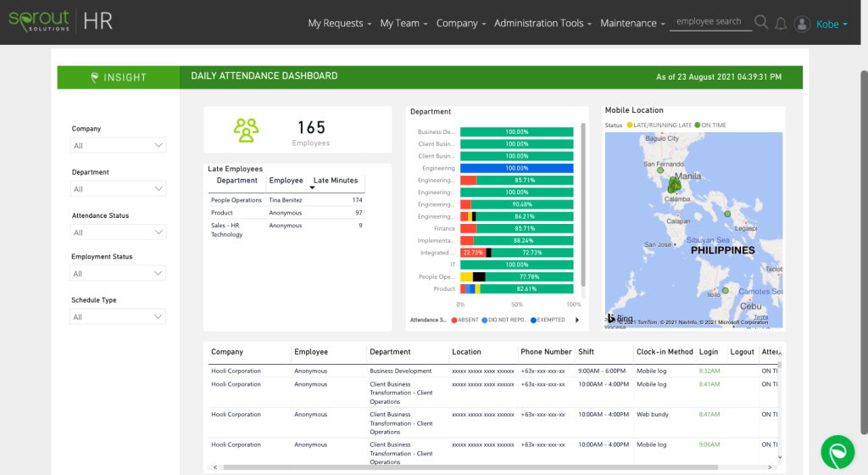Toggle ABSENT legend item in chart
This screenshot has width=868, height=475.
click(465, 320)
